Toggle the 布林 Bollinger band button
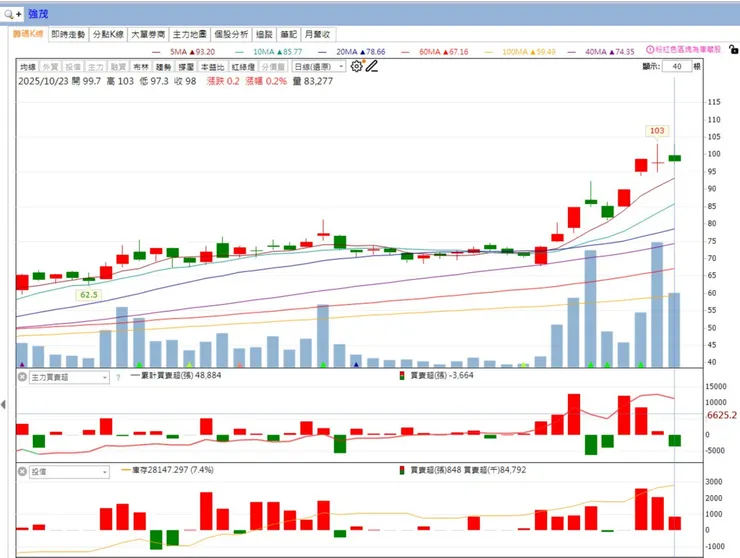Image resolution: width=740 pixels, height=558 pixels. pos(141,67)
